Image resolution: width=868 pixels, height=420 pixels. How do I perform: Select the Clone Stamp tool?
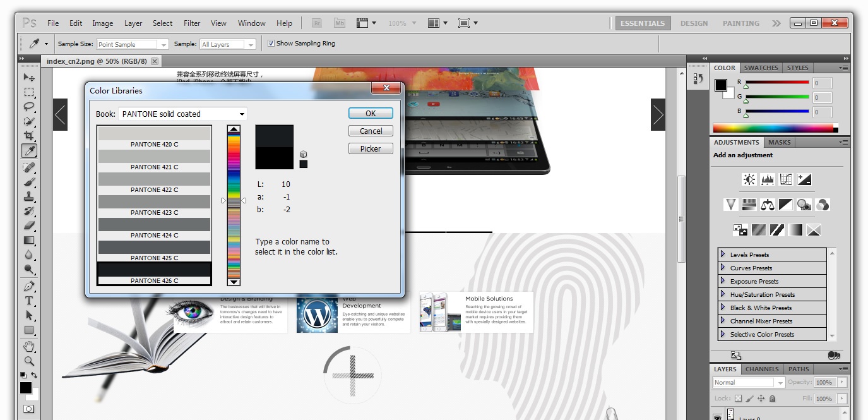click(29, 196)
